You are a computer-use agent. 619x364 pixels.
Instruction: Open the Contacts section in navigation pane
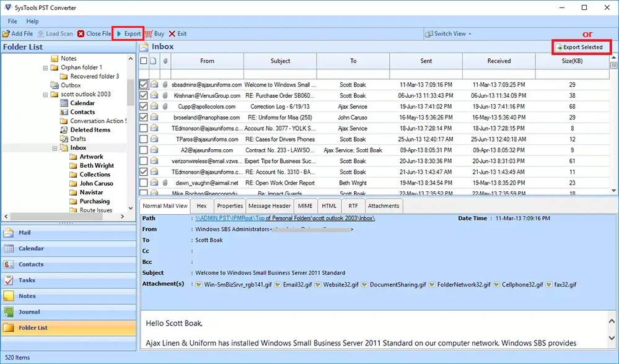click(69, 264)
